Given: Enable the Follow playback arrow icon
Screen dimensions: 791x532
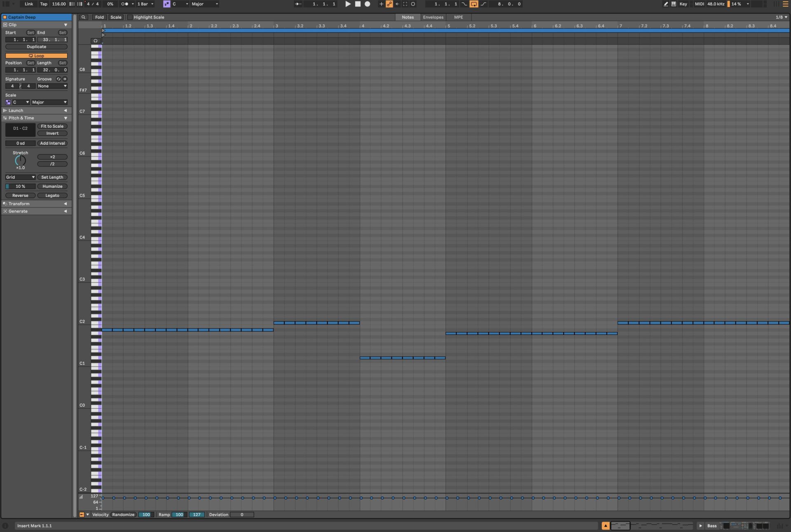Looking at the screenshot, I should click(x=297, y=4).
